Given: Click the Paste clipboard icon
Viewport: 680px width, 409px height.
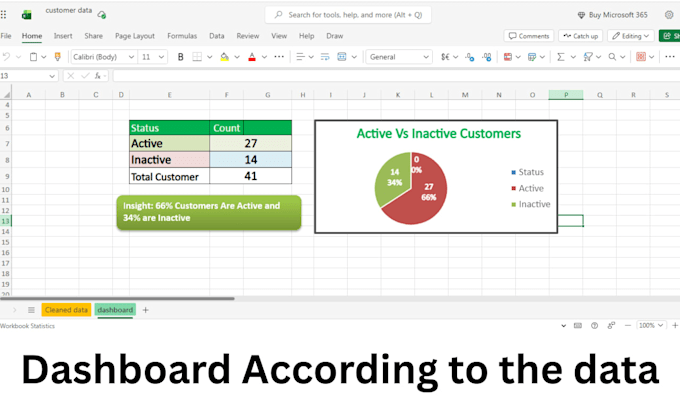Looking at the screenshot, I should (33, 57).
